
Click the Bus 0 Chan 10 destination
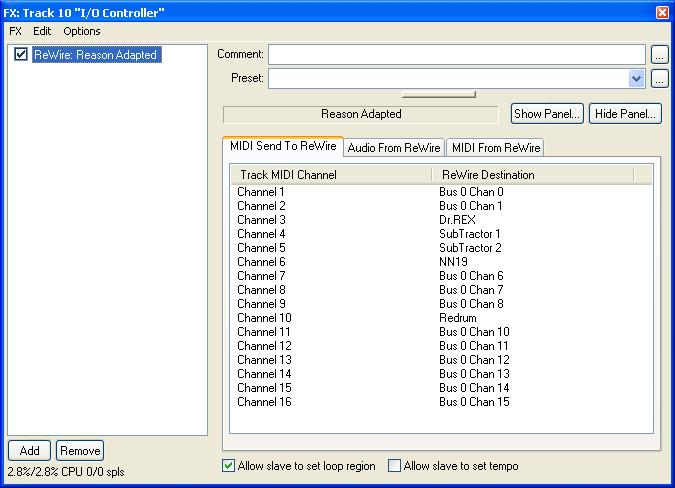474,332
